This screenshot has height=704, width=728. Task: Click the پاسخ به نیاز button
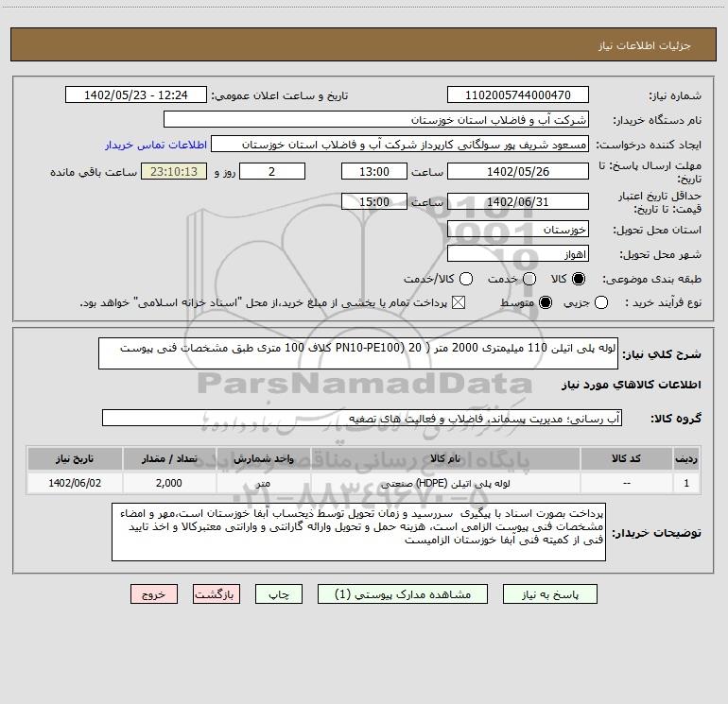[x=550, y=594]
